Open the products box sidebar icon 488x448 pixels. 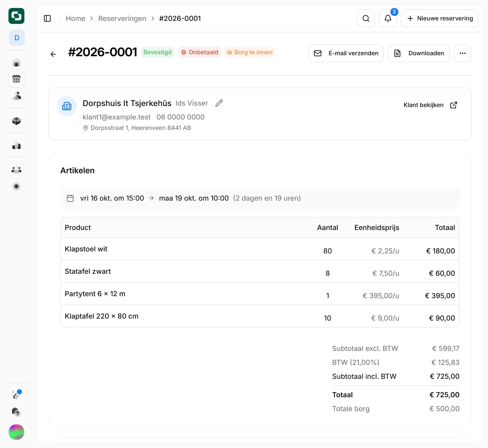tap(16, 121)
